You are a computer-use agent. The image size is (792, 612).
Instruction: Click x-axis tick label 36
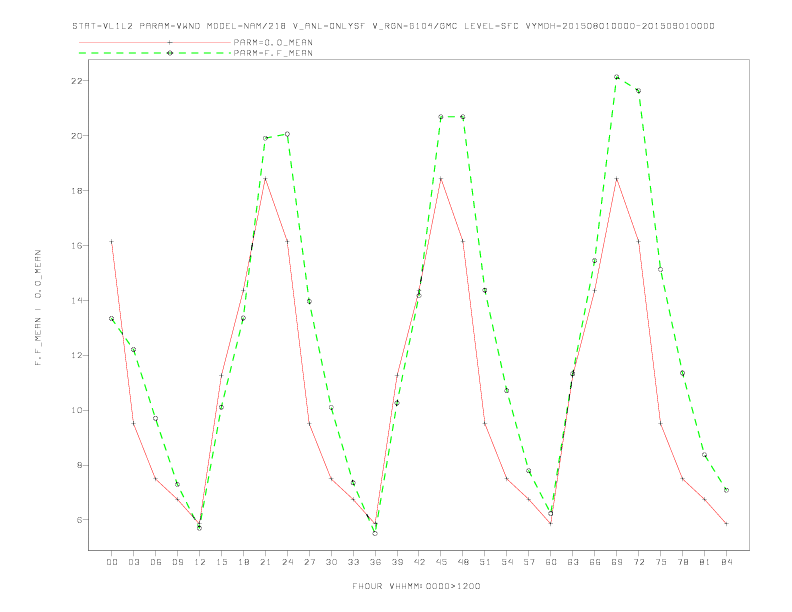pyautogui.click(x=375, y=562)
